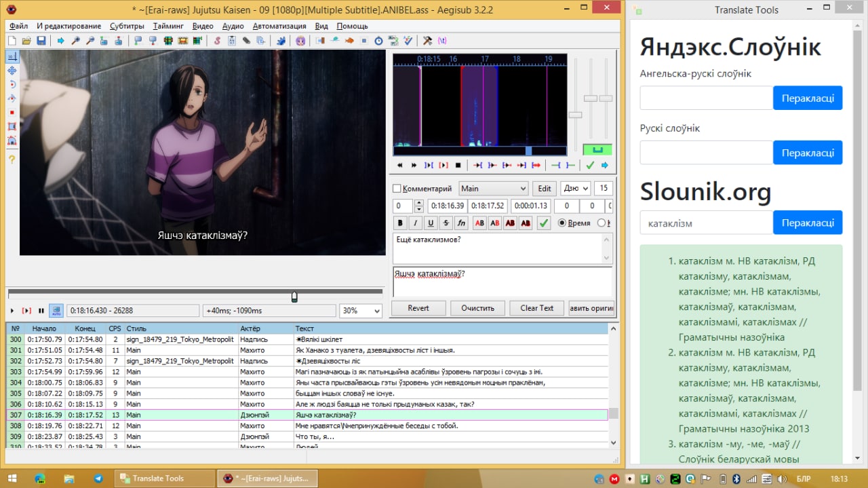Viewport: 868px width, 488px height.
Task: Click the audio waveform horizontal scrollbar thumb
Action: tap(529, 151)
